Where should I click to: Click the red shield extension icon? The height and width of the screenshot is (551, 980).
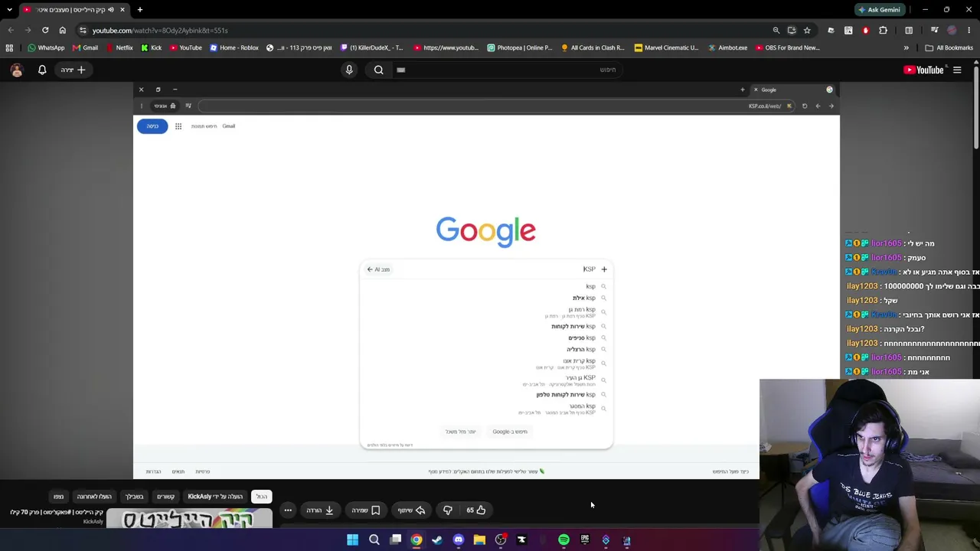coord(866,31)
